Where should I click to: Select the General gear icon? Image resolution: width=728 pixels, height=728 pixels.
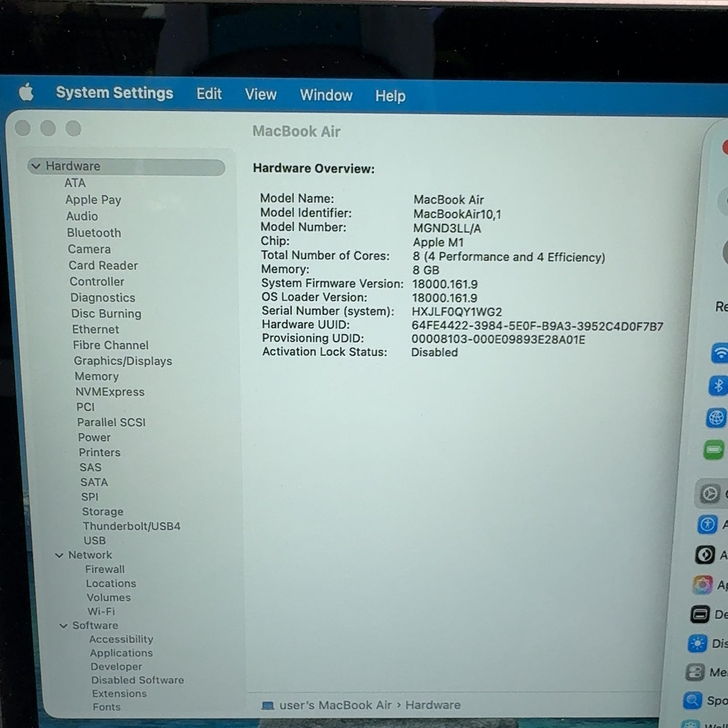tap(710, 494)
